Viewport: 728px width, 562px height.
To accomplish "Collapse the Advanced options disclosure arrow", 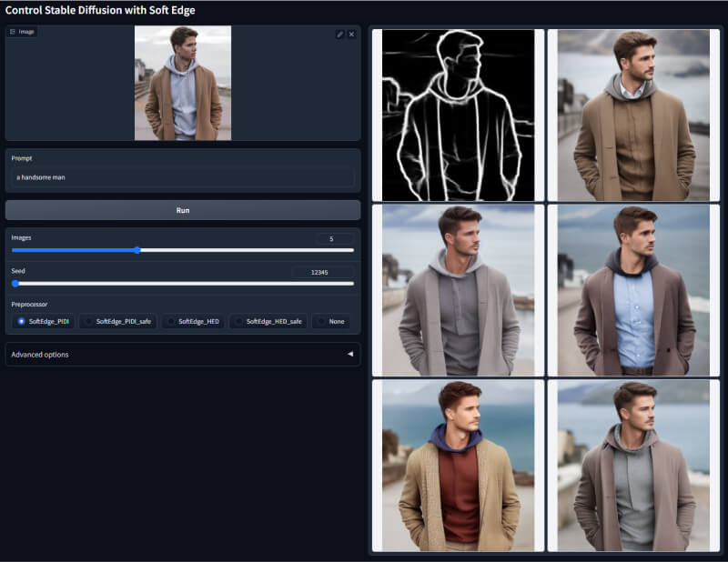I will pyautogui.click(x=349, y=355).
